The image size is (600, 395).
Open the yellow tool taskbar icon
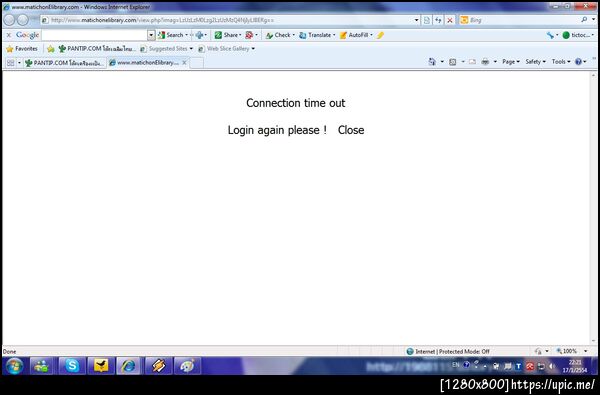158,366
